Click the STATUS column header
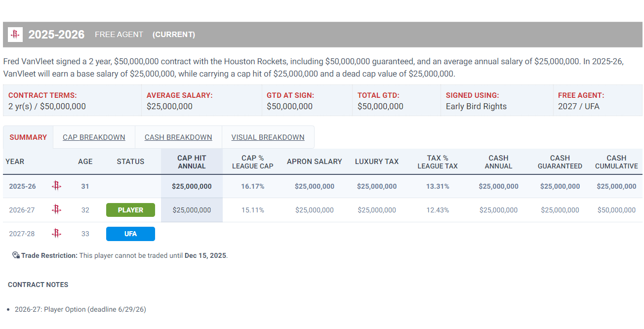 [131, 162]
